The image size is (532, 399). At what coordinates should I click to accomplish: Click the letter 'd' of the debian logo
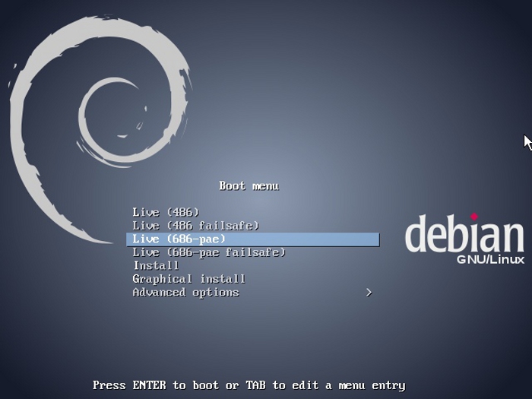417,235
